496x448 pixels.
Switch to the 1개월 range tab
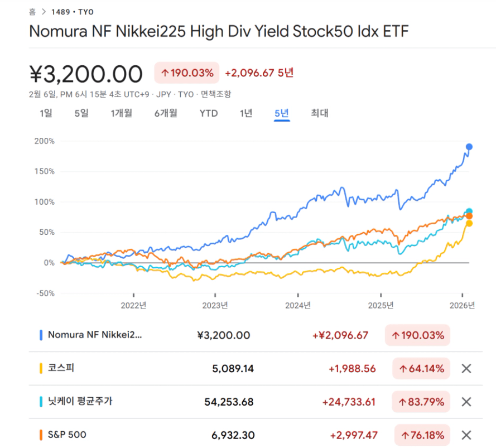point(121,113)
